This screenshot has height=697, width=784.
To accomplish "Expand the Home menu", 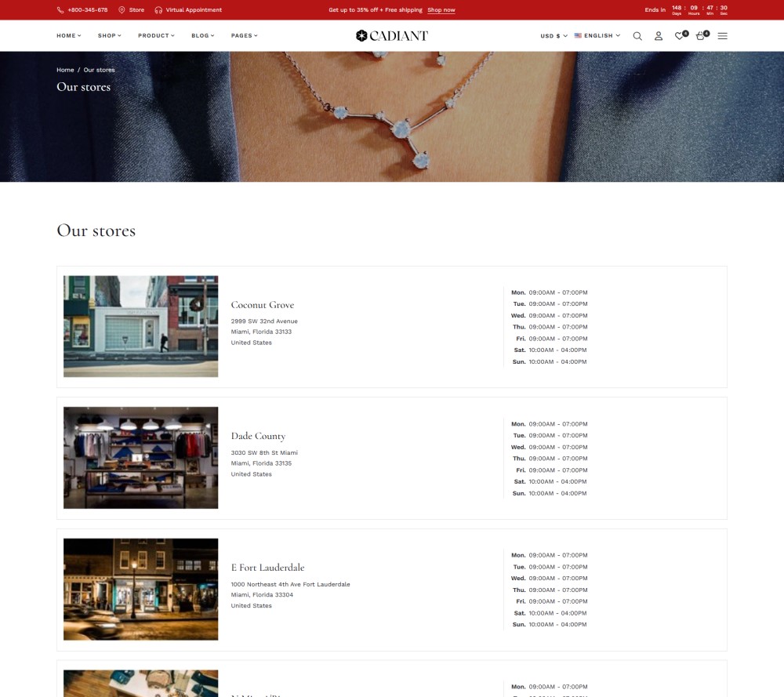I will [68, 35].
